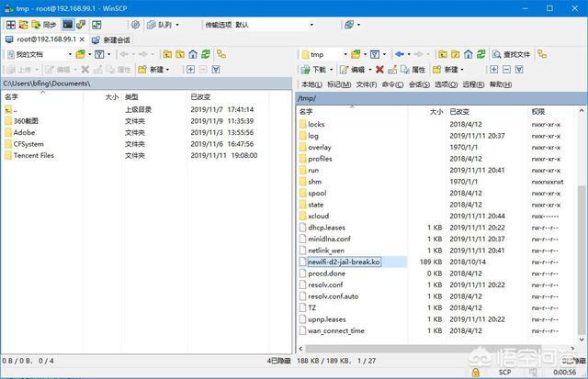Click the 同步 synchronize button
588x379 pixels.
44,25
